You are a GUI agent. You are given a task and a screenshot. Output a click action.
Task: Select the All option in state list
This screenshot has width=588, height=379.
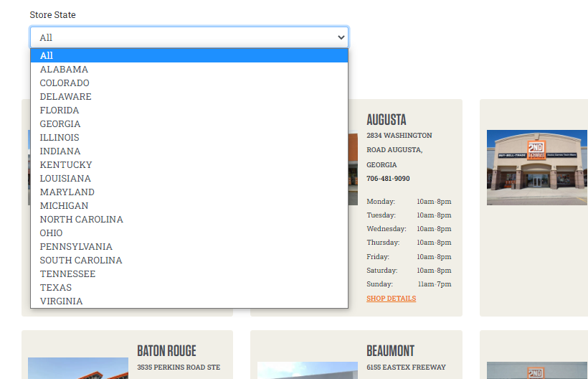[189, 55]
